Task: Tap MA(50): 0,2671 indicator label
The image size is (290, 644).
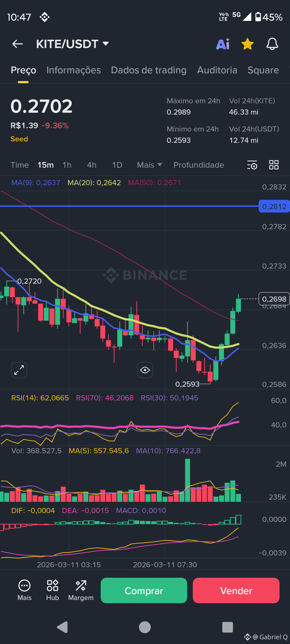Action: pyautogui.click(x=155, y=183)
